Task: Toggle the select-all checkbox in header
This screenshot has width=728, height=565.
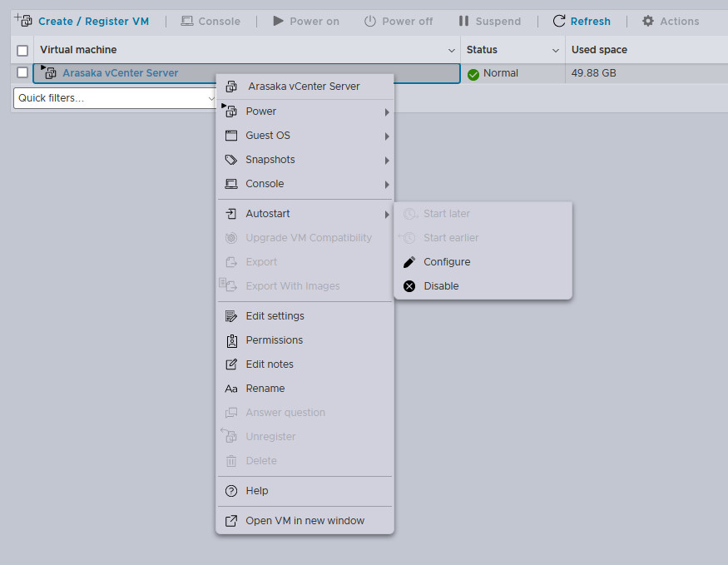Action: point(22,50)
